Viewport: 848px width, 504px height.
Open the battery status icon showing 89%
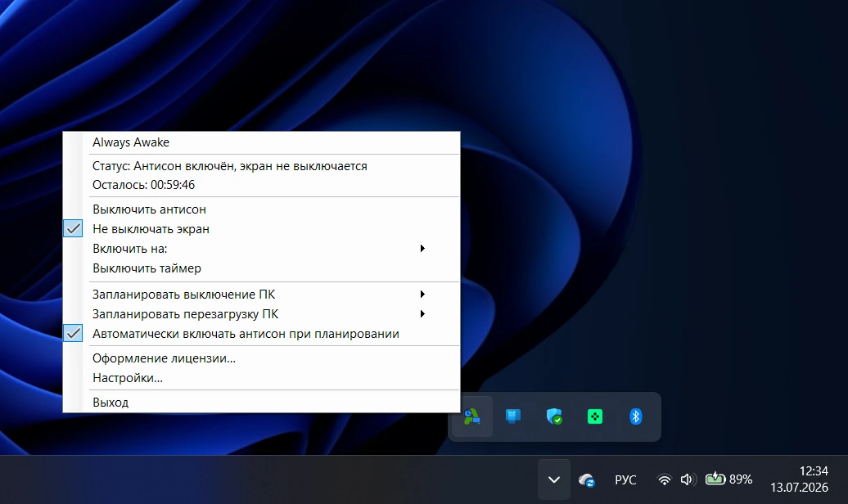click(x=729, y=479)
